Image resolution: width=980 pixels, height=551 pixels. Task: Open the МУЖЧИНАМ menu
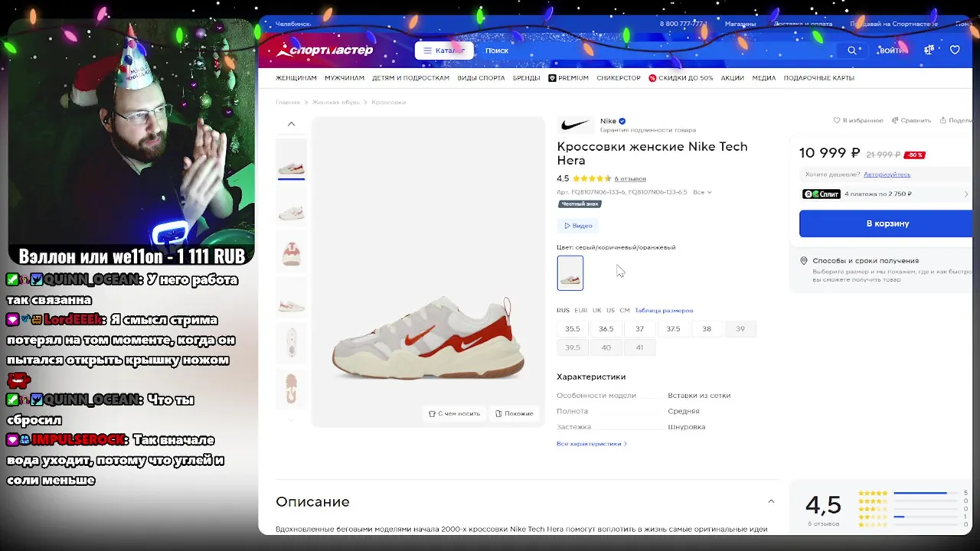click(x=345, y=78)
